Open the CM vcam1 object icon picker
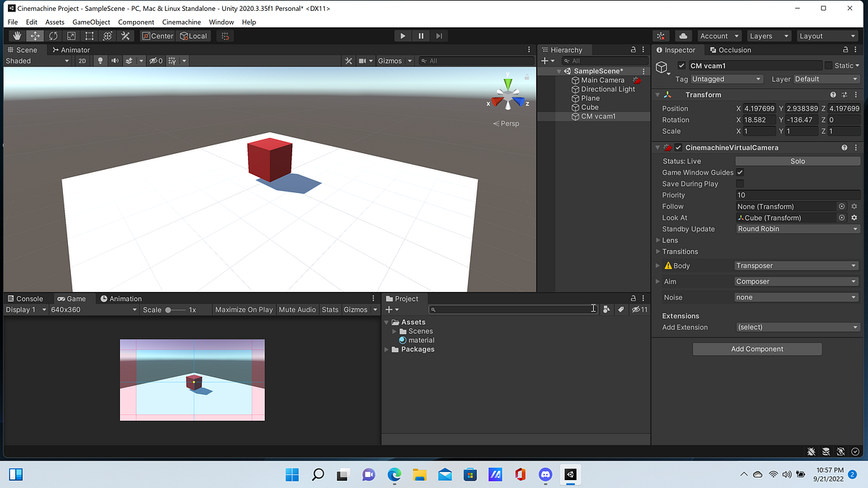The image size is (868, 488). [x=662, y=67]
